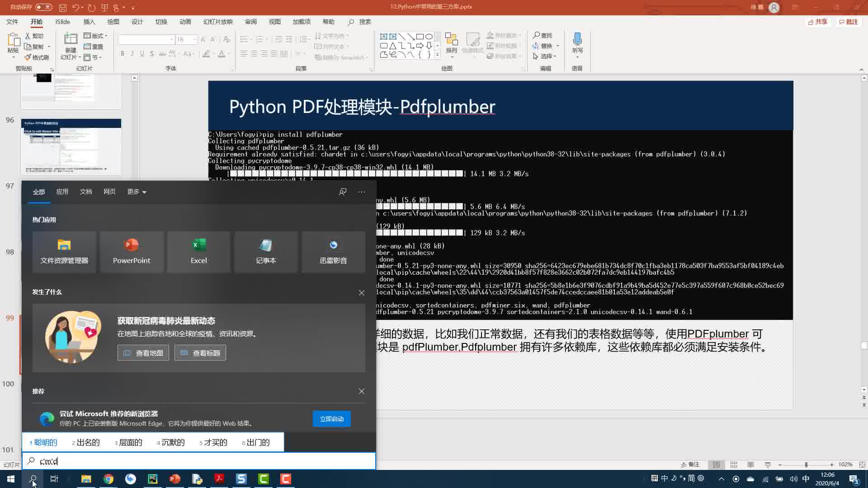Screen dimensions: 868x488
Task: Click the Save icon in quick access toolbar
Action: 63,8
